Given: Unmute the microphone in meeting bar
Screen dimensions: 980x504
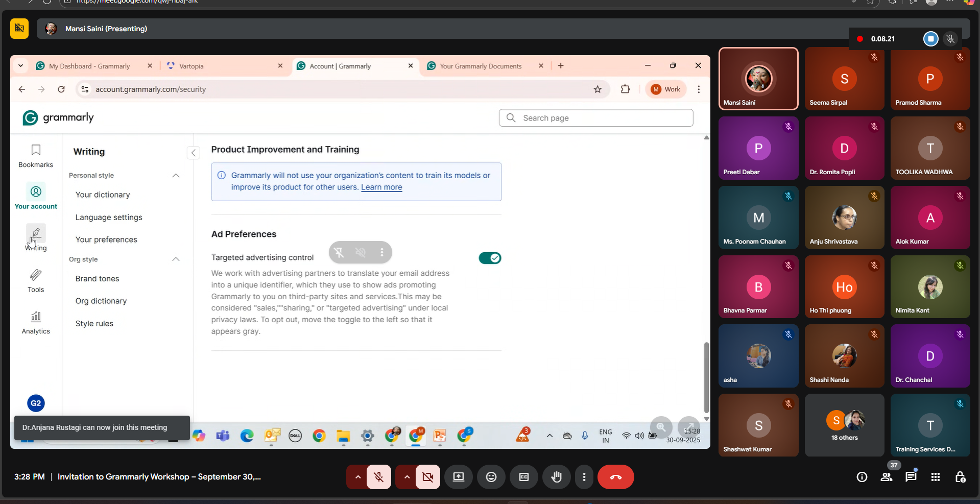Looking at the screenshot, I should (378, 477).
